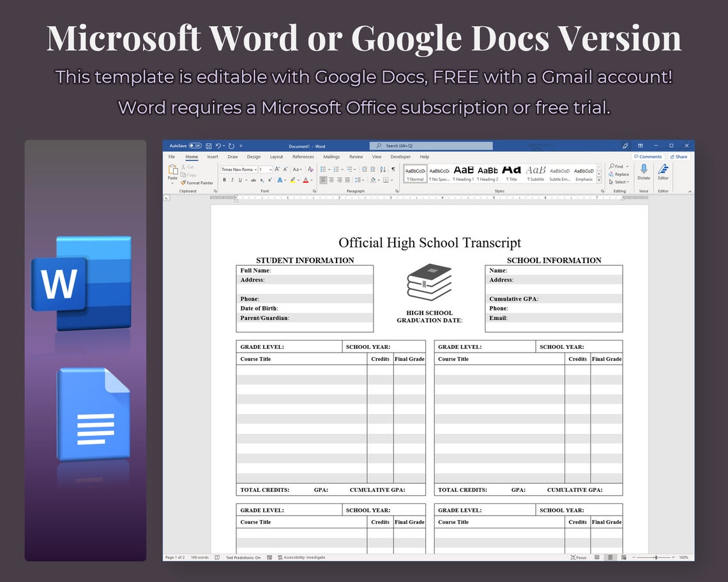
Task: Open the Layout ribbon tab
Action: (x=277, y=157)
